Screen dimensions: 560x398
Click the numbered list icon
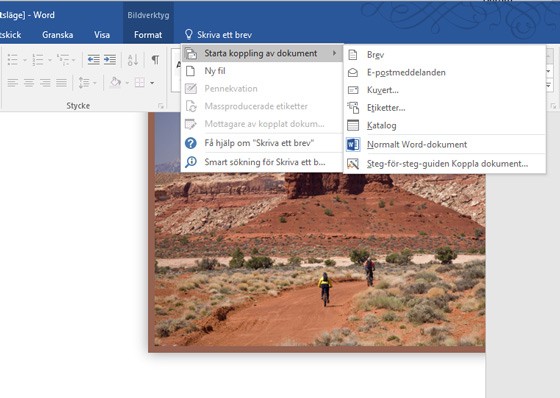(38, 60)
